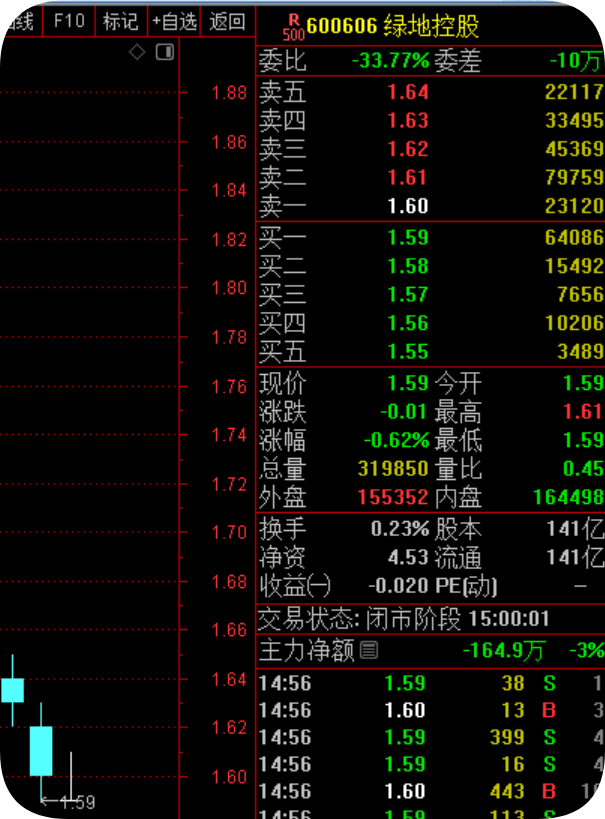This screenshot has width=605, height=819.
Task: Select 14:56 trade row with volume 13
Action: [x=431, y=710]
